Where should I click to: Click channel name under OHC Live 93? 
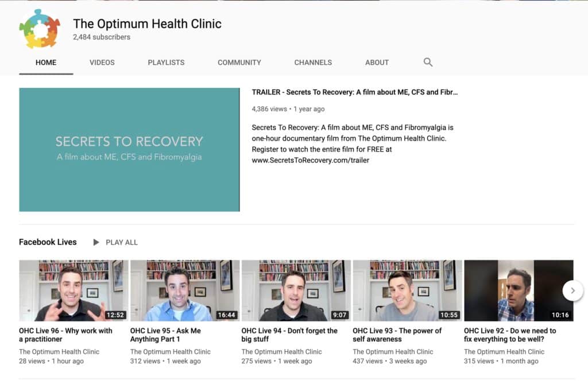(x=393, y=352)
